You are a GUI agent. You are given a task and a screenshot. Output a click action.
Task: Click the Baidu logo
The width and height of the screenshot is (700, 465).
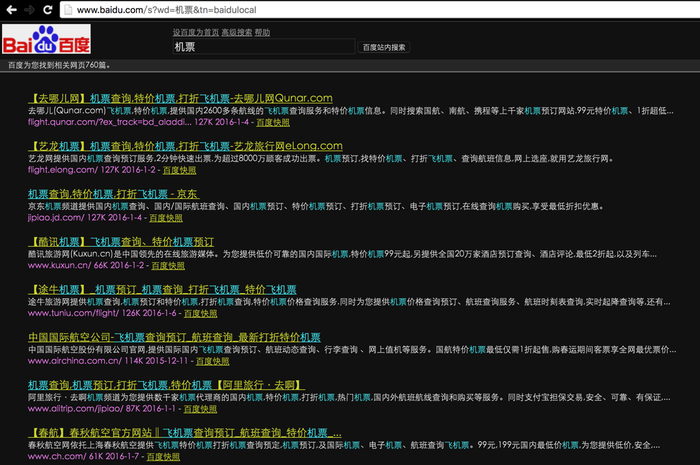(x=46, y=39)
